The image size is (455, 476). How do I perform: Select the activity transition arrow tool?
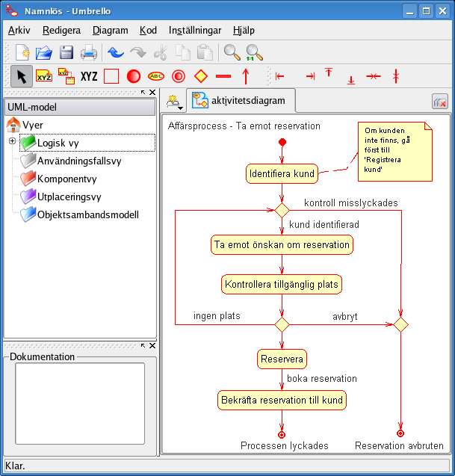point(246,76)
